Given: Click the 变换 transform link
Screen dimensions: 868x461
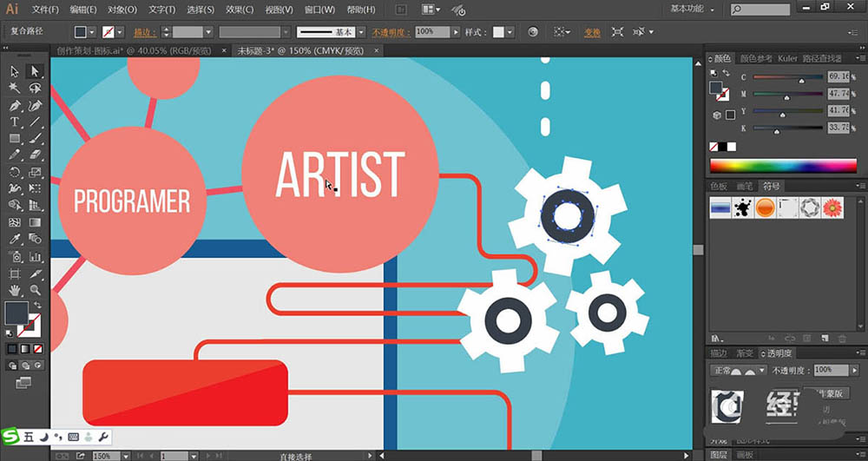Looking at the screenshot, I should (x=592, y=33).
